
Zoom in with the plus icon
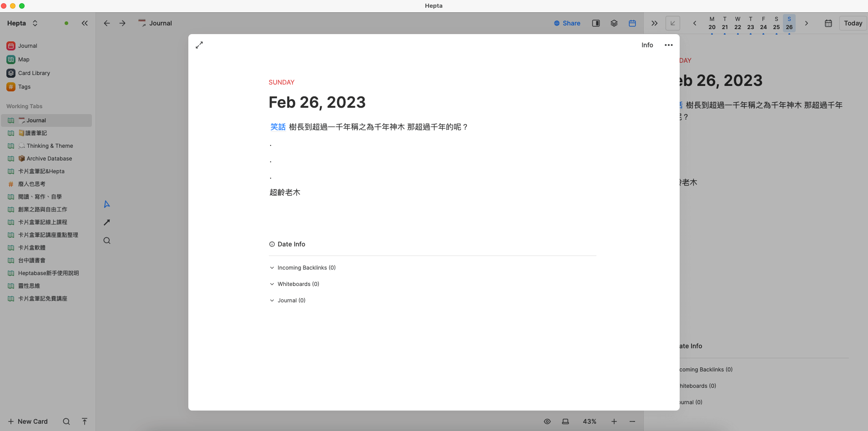(614, 421)
